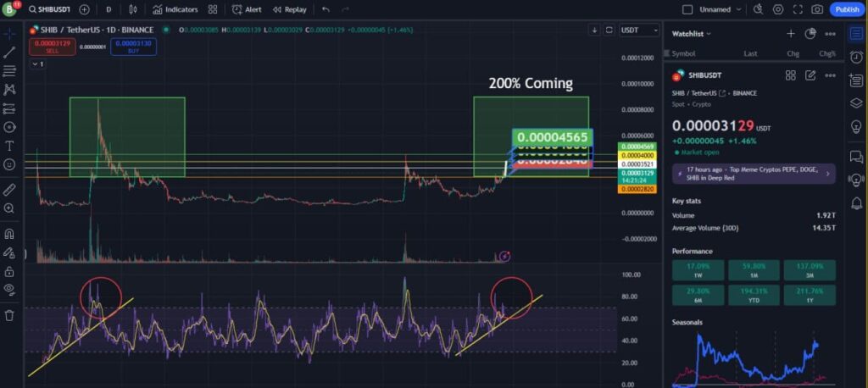
Task: Open the news panel in right sidebar
Action: pyautogui.click(x=856, y=80)
